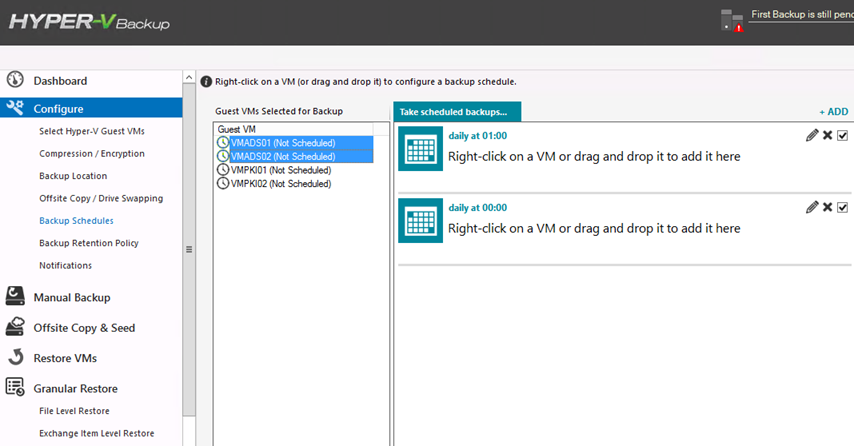The height and width of the screenshot is (446, 854).
Task: Open the First Backup is still pending notice
Action: coord(801,15)
